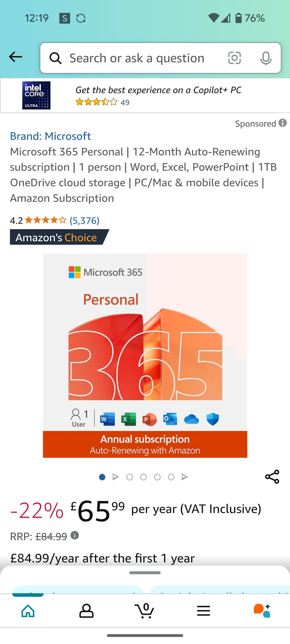The image size is (290, 644).
Task: Open the shopping cart
Action: click(145, 611)
